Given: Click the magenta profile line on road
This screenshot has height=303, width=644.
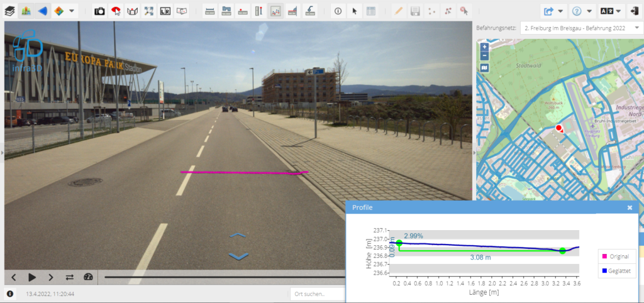Looking at the screenshot, I should tap(244, 172).
